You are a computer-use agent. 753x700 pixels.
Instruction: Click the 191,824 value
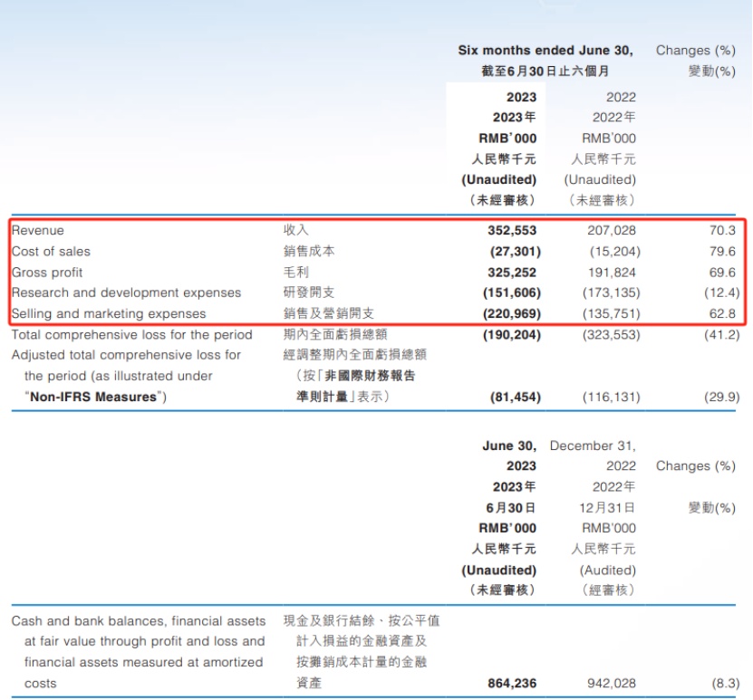pyautogui.click(x=612, y=273)
